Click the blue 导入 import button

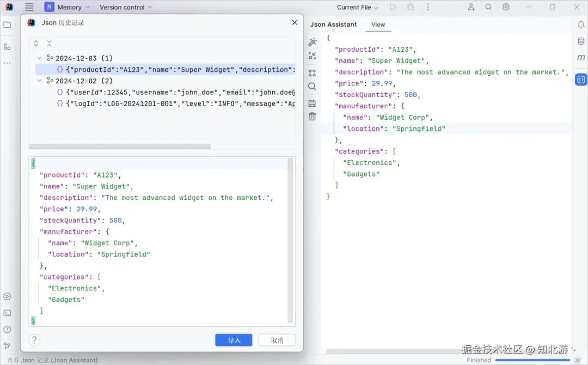pyautogui.click(x=234, y=340)
